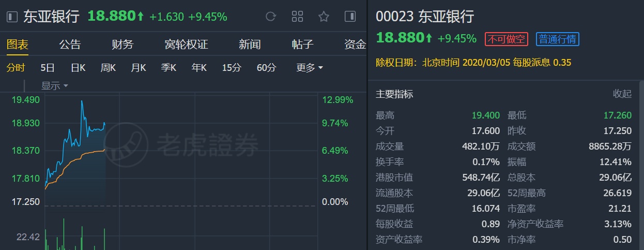Screen dimensions: 644x250
Task: Expand the 显示 options dropdown
Action: click(55, 85)
